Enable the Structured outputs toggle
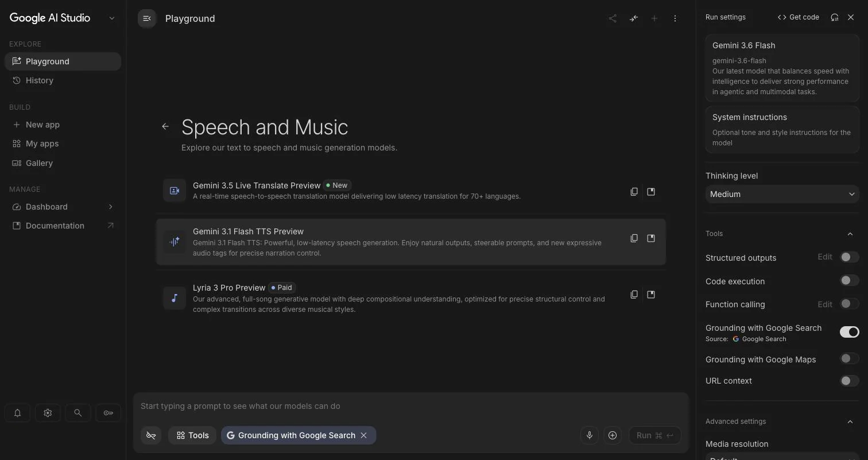Image resolution: width=868 pixels, height=460 pixels. point(849,257)
